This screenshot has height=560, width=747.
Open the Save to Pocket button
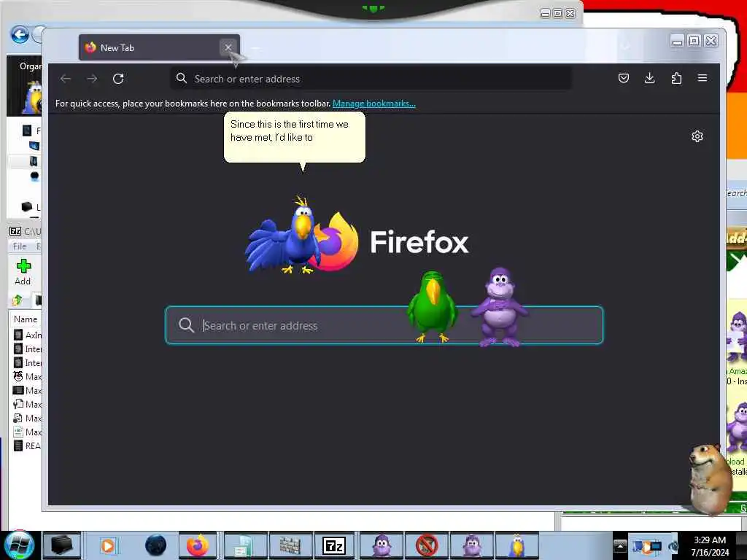623,78
